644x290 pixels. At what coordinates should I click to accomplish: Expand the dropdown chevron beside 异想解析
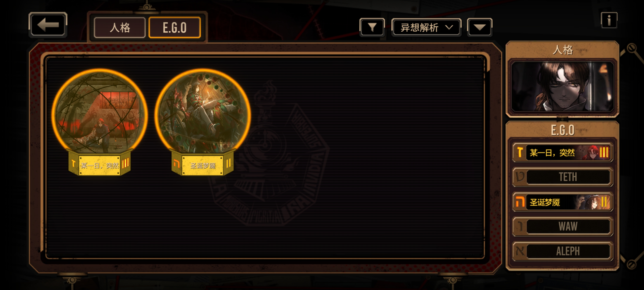(x=449, y=27)
